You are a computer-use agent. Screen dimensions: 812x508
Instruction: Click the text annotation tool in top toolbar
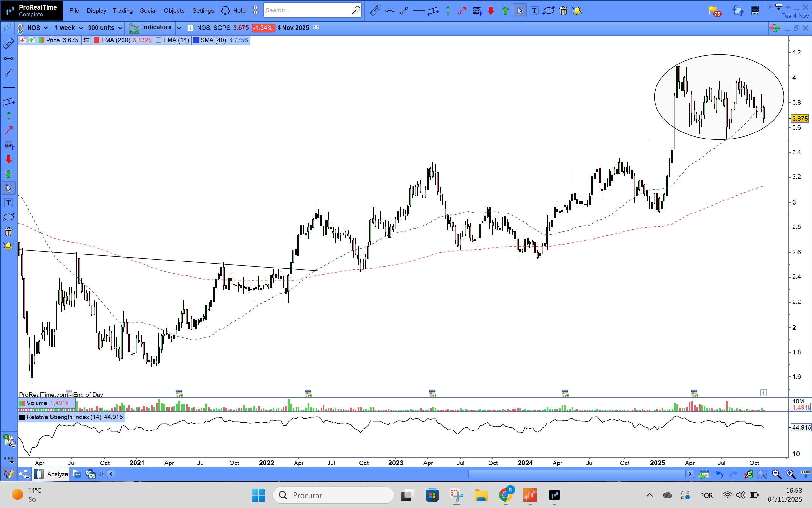534,11
